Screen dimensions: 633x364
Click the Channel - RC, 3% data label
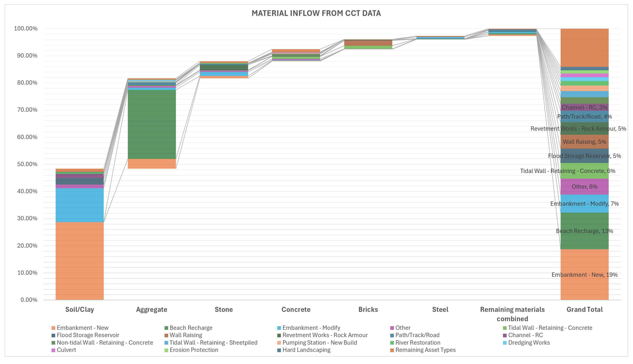[585, 107]
